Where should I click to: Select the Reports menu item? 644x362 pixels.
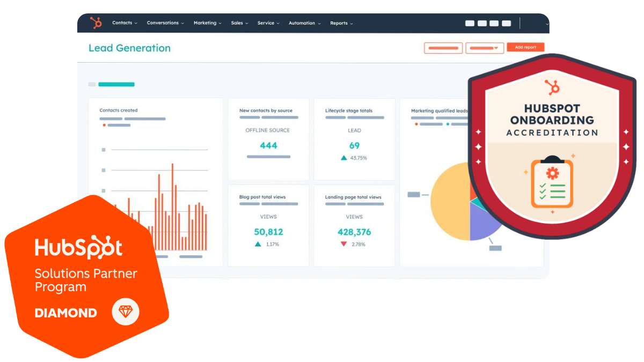pos(341,23)
